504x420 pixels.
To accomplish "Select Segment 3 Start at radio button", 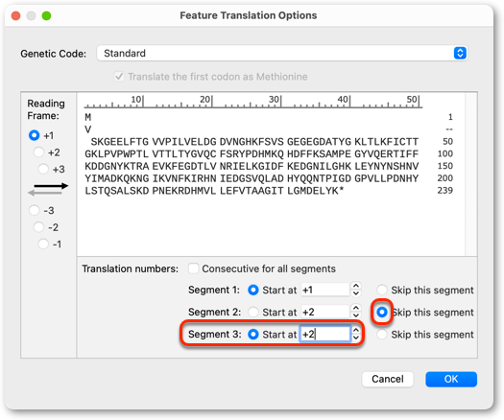I will coord(253,335).
